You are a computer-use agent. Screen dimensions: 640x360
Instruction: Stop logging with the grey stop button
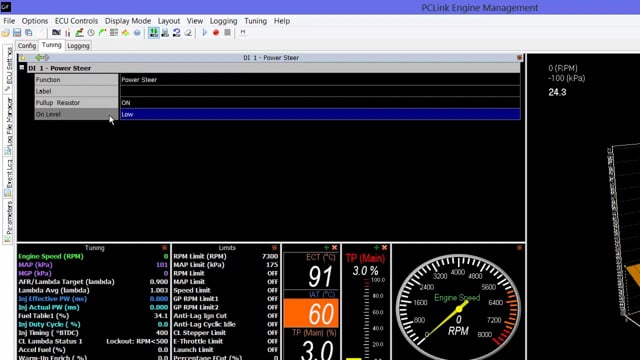point(227,33)
